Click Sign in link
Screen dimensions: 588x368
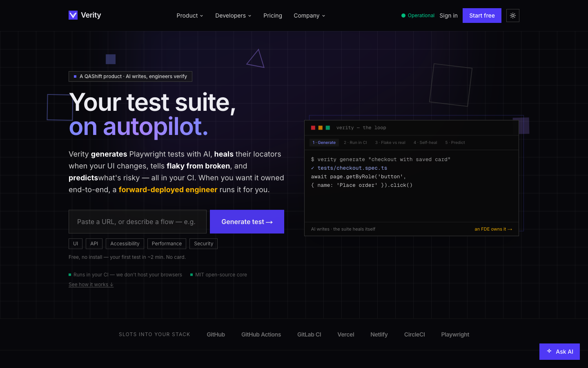(x=448, y=16)
